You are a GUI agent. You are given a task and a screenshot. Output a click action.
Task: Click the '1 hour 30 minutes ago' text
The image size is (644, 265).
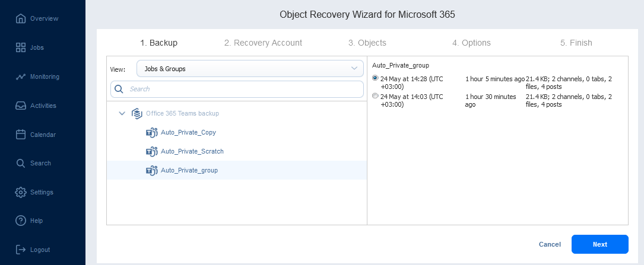[x=491, y=101]
